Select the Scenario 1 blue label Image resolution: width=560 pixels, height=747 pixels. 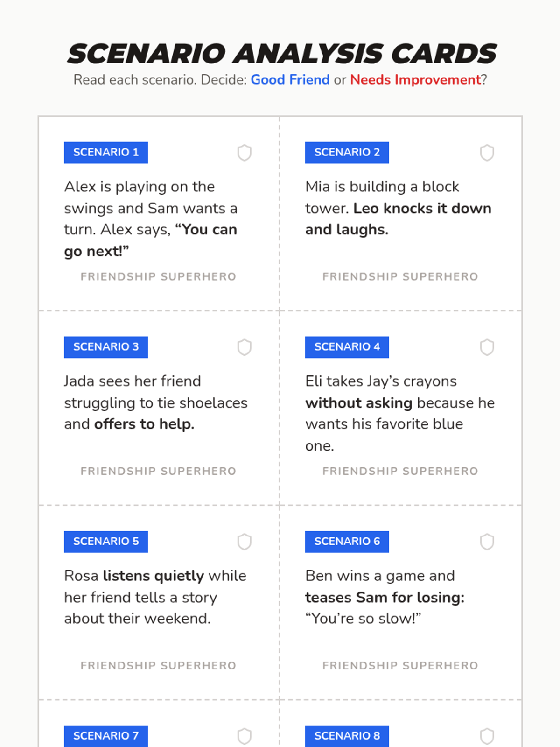click(106, 153)
